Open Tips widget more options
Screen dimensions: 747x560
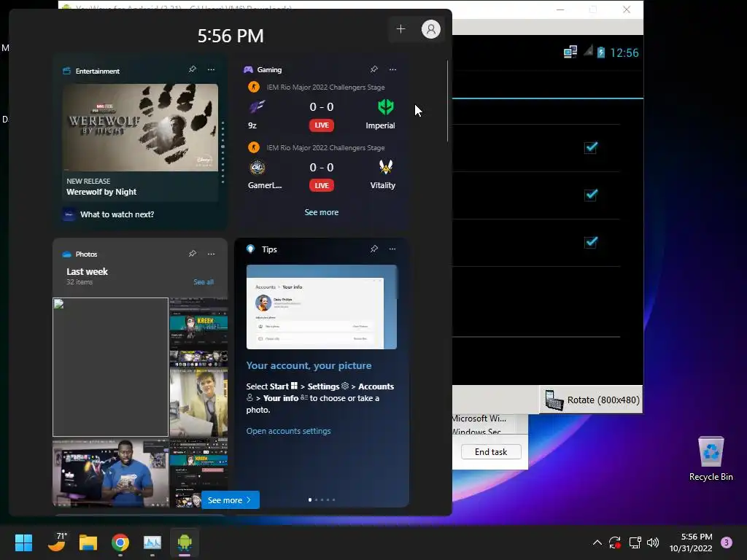click(x=392, y=249)
